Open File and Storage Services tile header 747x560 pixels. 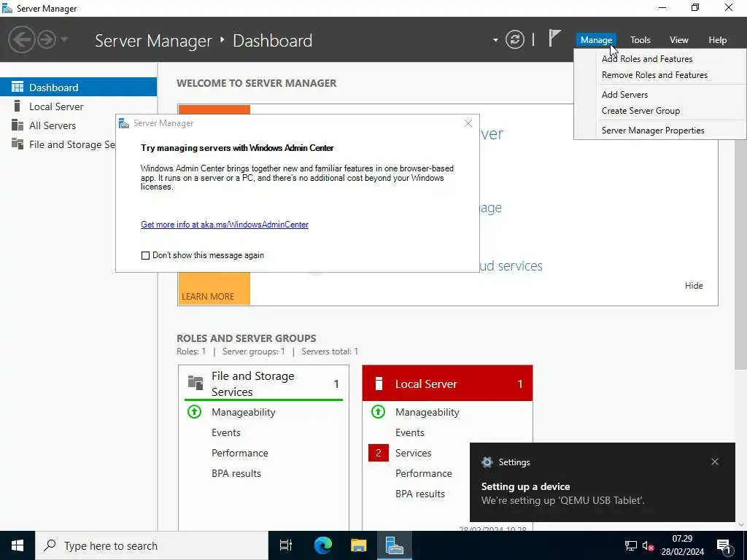(x=263, y=384)
